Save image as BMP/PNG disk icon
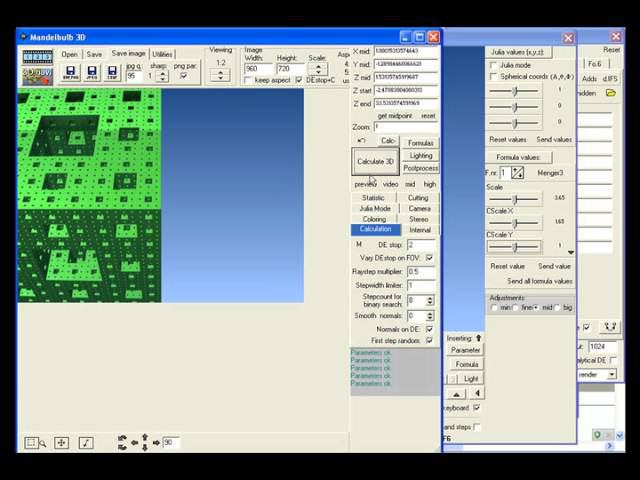The width and height of the screenshot is (640, 480). [70, 72]
